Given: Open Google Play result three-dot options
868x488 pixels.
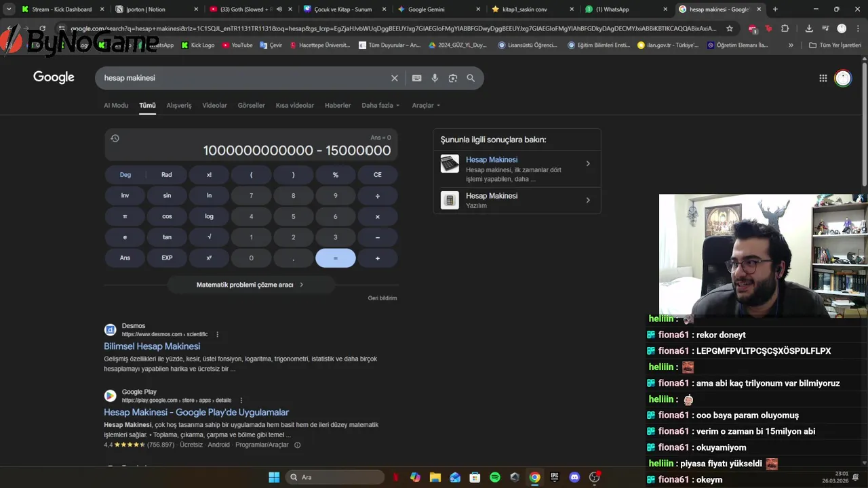Looking at the screenshot, I should coord(241,400).
